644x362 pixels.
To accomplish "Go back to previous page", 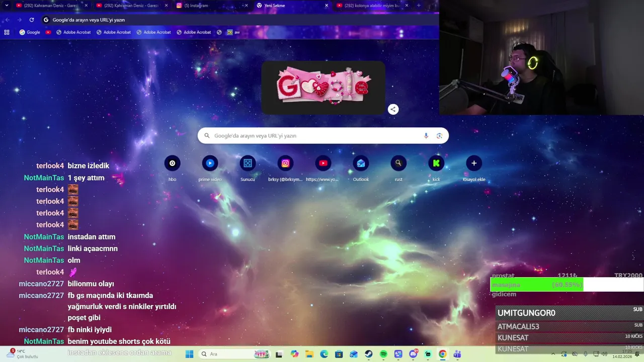I will [7, 20].
